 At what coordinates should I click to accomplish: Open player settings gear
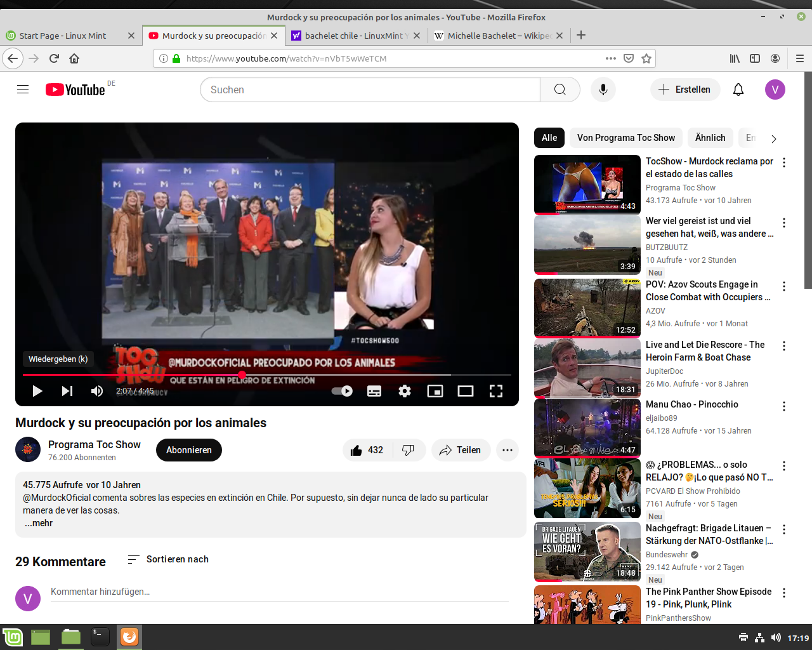[x=405, y=391]
